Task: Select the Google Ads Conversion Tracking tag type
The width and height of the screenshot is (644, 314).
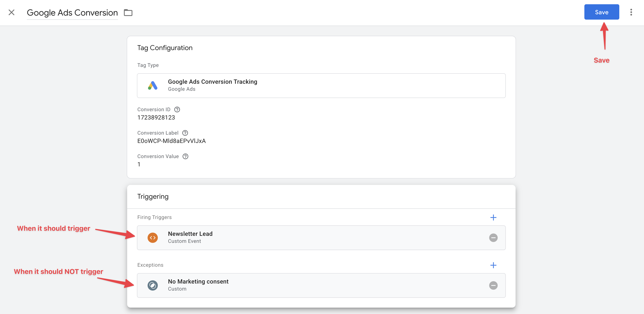Action: click(x=213, y=82)
